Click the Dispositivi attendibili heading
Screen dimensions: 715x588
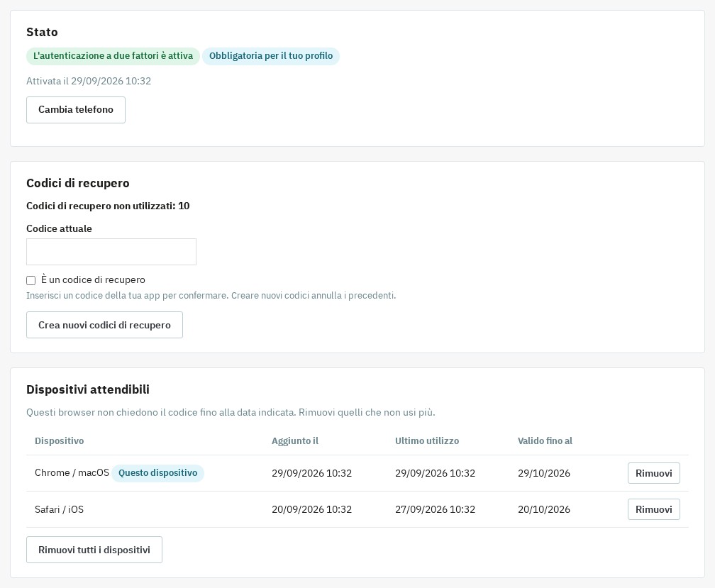point(88,389)
